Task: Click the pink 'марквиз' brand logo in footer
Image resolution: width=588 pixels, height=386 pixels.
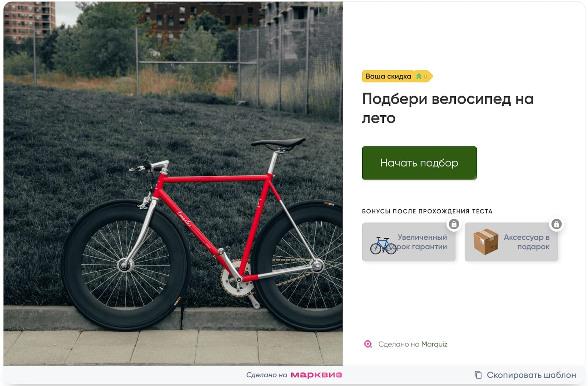Action: click(316, 375)
